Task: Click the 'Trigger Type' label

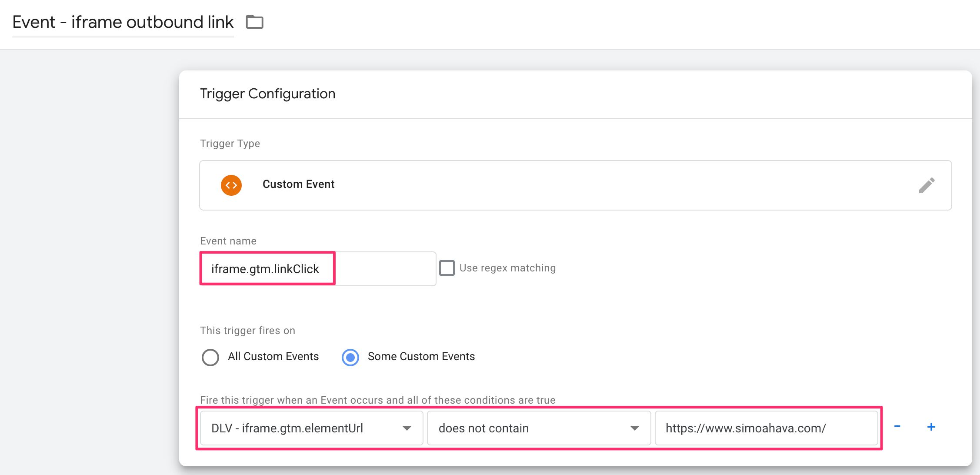Action: click(230, 144)
